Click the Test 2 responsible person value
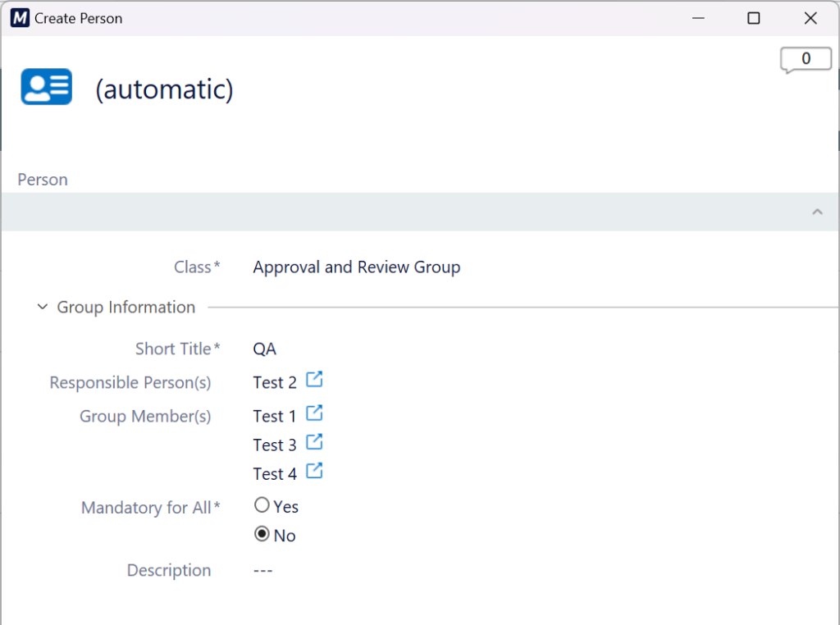Screen dimensions: 840x625 click(275, 383)
